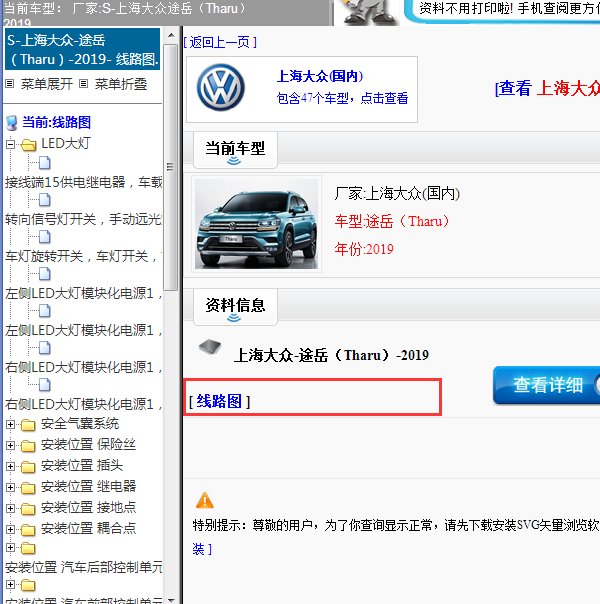Expand the 安装位置 继电器 node
Image resolution: width=600 pixels, height=604 pixels.
click(10, 488)
